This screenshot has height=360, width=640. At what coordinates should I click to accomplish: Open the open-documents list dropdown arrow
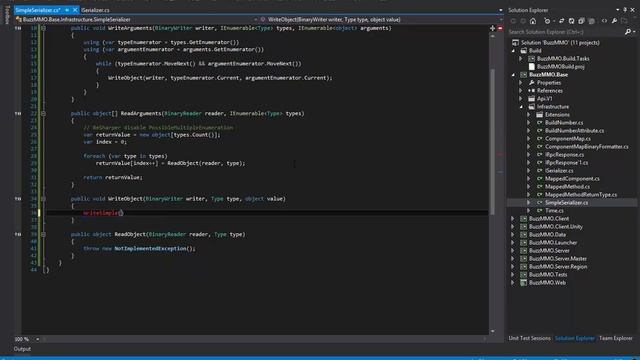click(500, 10)
